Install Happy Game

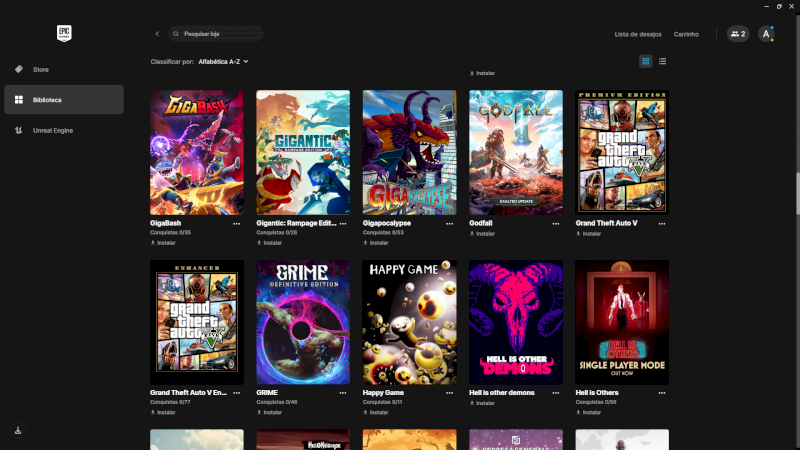[x=376, y=412]
